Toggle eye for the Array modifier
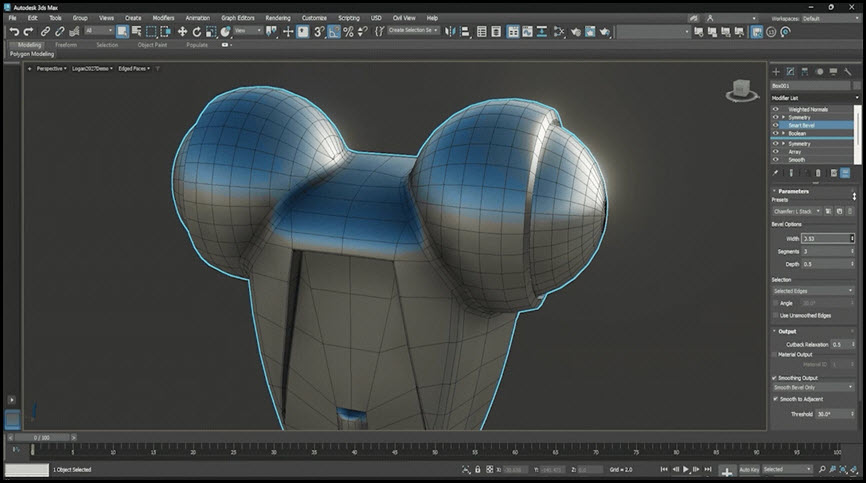This screenshot has width=866, height=483. click(x=775, y=151)
